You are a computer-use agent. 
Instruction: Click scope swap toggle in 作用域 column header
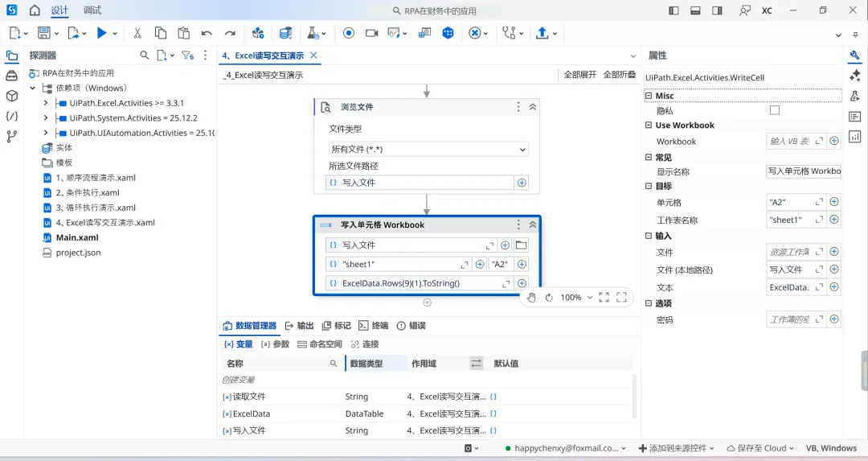click(x=476, y=364)
